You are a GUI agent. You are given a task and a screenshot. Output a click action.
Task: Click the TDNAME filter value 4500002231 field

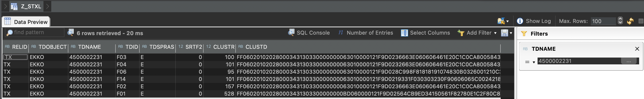click(579, 61)
